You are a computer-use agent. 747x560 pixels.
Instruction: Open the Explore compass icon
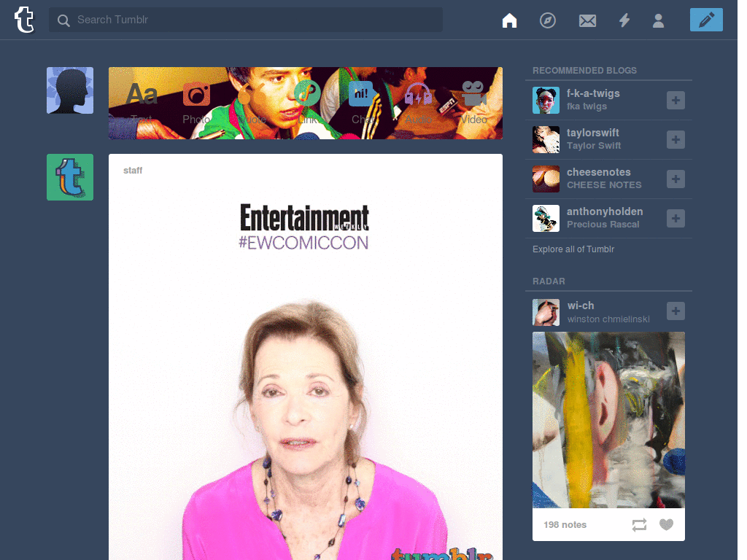[547, 20]
